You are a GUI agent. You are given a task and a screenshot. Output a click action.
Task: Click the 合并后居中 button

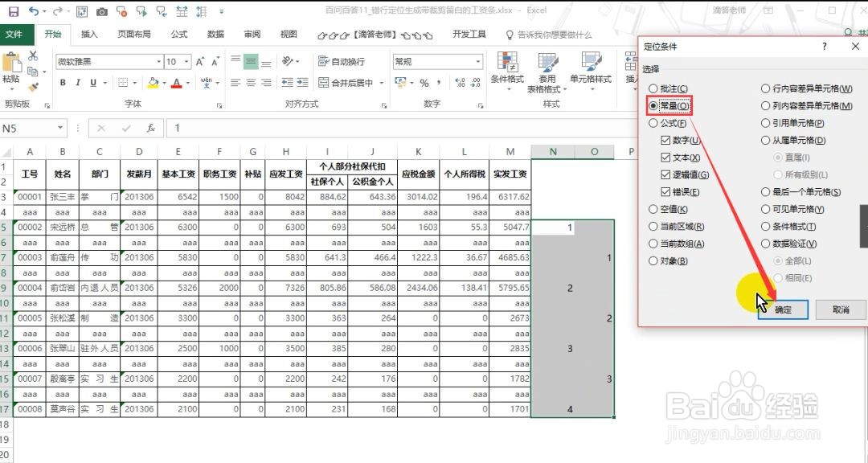346,83
